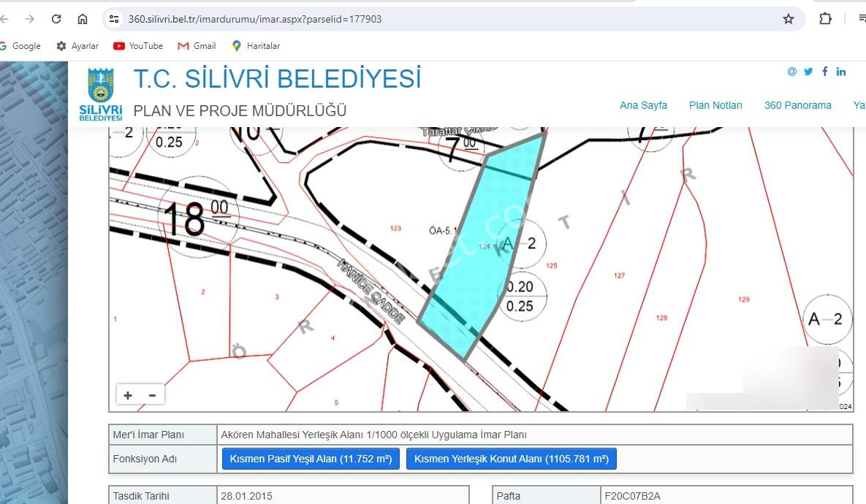866x504 pixels.
Task: Open the Haritalar bookmark
Action: click(256, 46)
